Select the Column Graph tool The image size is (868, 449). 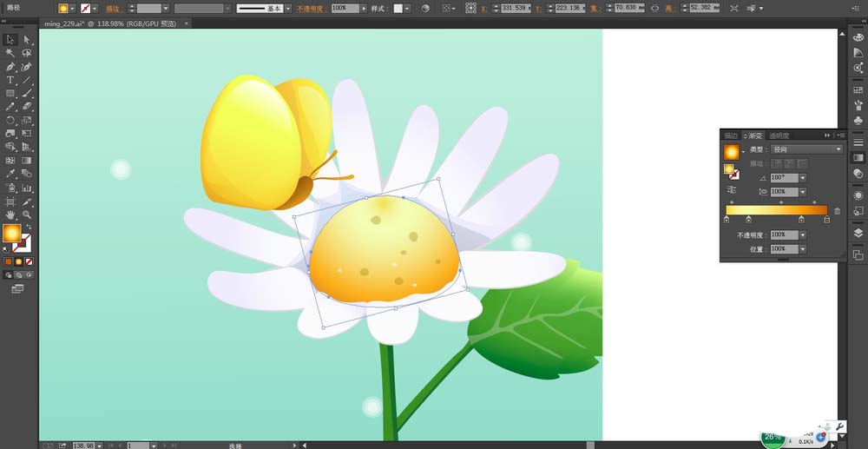tap(27, 188)
